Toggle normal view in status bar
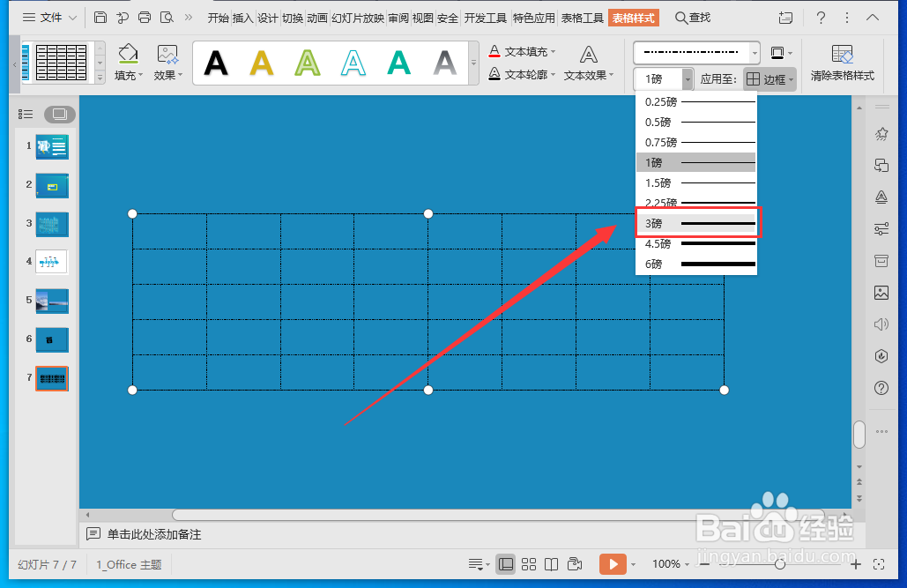Screen dimensions: 907x588 point(506,563)
